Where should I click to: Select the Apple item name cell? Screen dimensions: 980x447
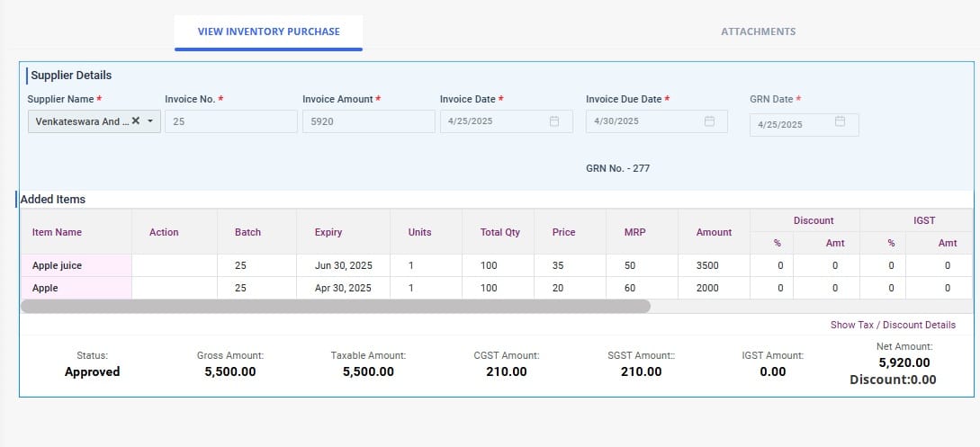pos(76,288)
